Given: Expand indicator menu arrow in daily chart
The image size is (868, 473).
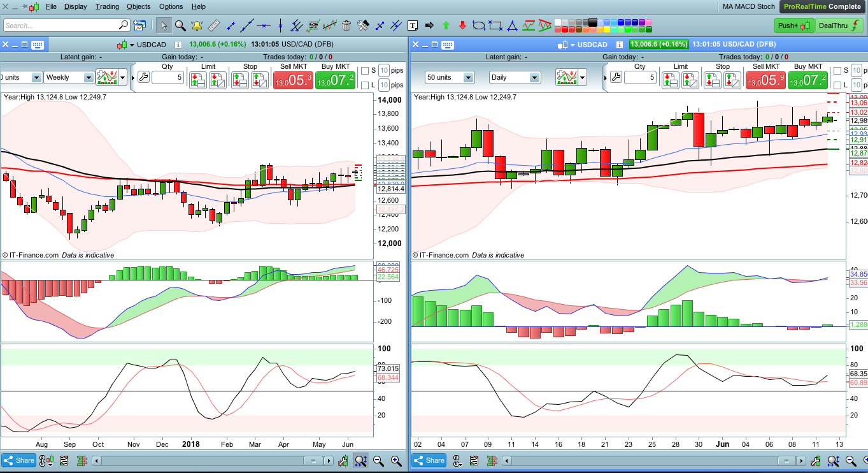Looking at the screenshot, I should [x=582, y=77].
